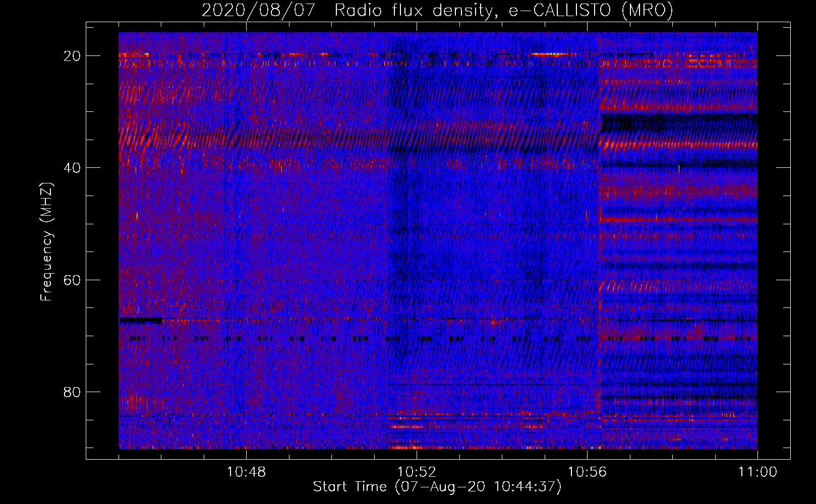Click the 'Frequency (MHZ)' axis label
The height and width of the screenshot is (504, 816).
click(x=46, y=242)
